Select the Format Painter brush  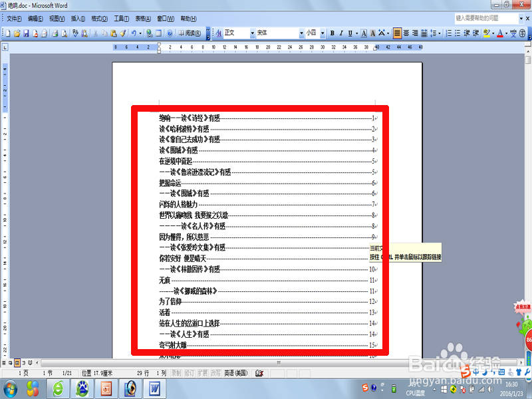tap(123, 33)
